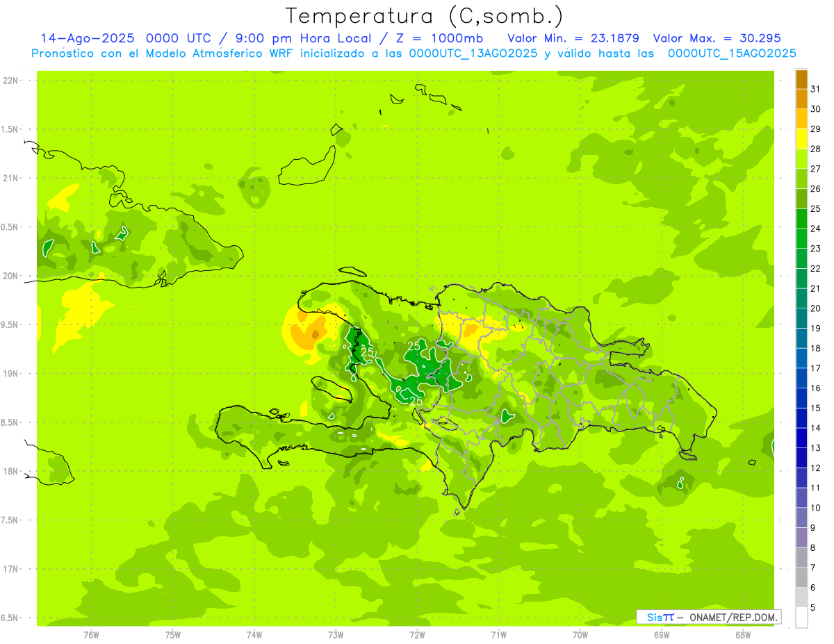Click the legend value "10"
Viewport: 834px width, 644px height.
pyautogui.click(x=816, y=508)
